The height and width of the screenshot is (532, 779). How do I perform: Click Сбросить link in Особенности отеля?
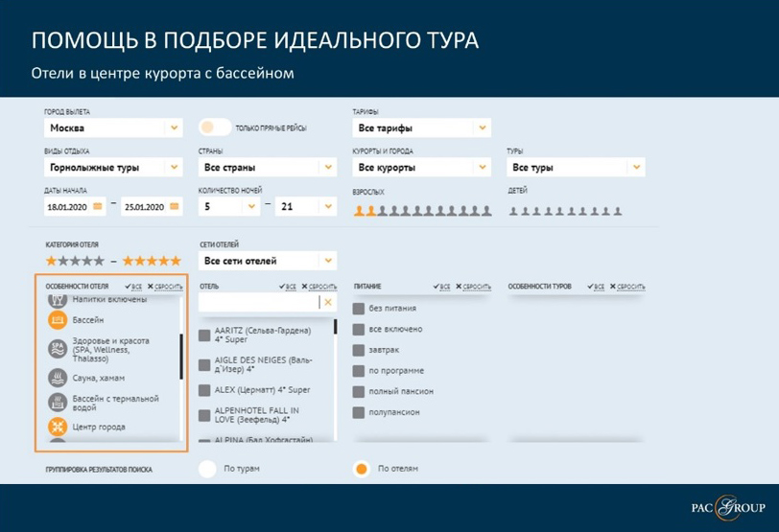click(x=169, y=286)
